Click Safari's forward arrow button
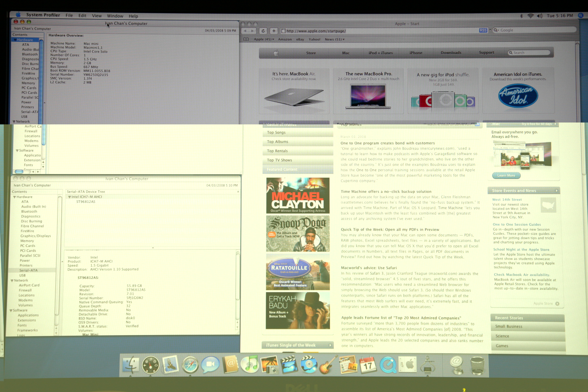Screen dimensions: 588x392 [253, 31]
